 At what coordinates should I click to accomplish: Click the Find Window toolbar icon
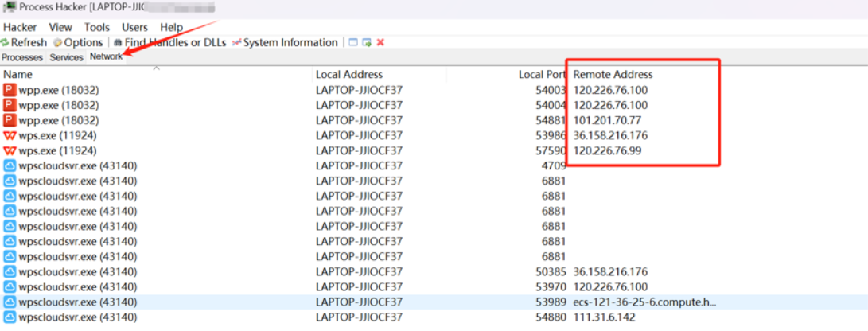tap(352, 43)
